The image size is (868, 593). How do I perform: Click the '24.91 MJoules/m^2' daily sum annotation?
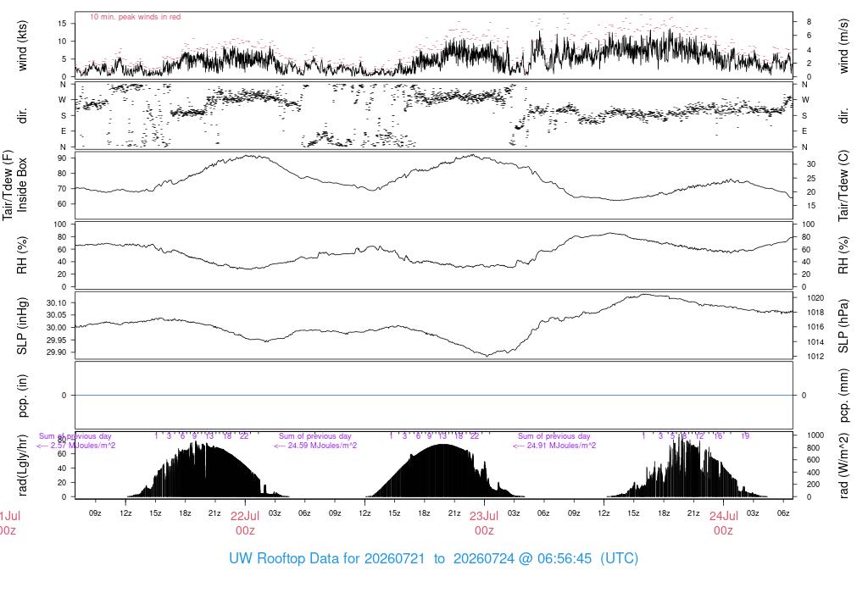point(561,446)
